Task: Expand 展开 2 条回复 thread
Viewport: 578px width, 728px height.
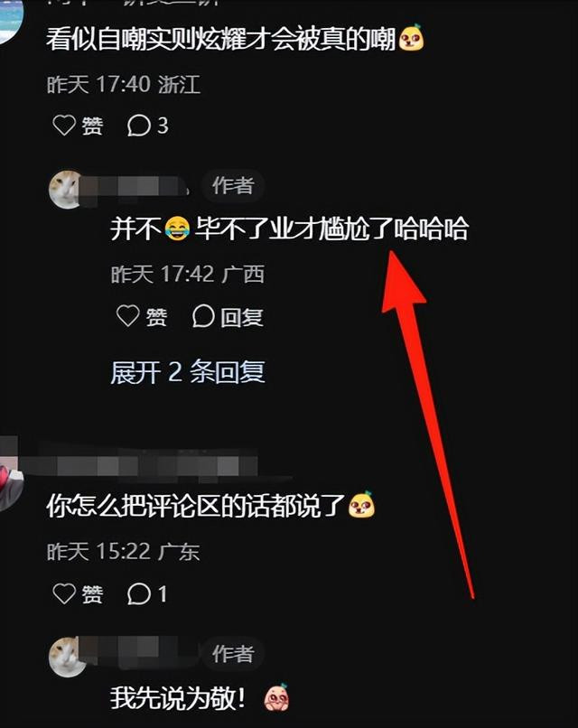Action: 188,372
